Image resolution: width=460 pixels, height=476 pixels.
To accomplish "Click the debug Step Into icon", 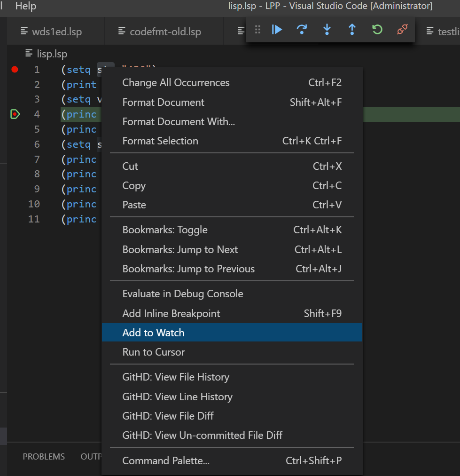I will [x=327, y=30].
